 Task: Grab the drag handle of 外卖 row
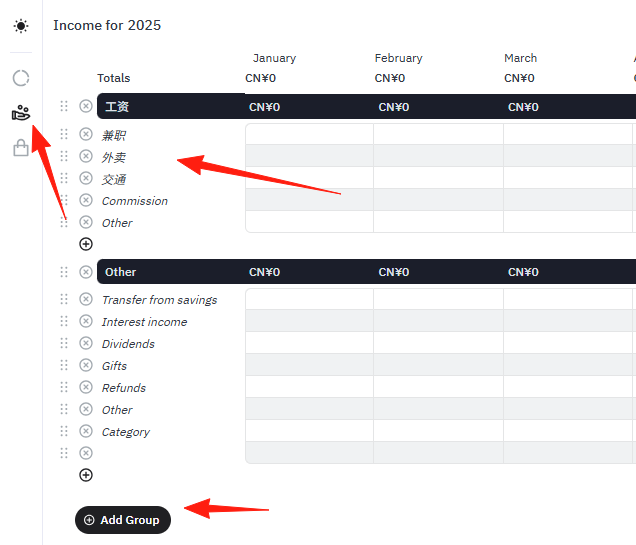(x=64, y=156)
